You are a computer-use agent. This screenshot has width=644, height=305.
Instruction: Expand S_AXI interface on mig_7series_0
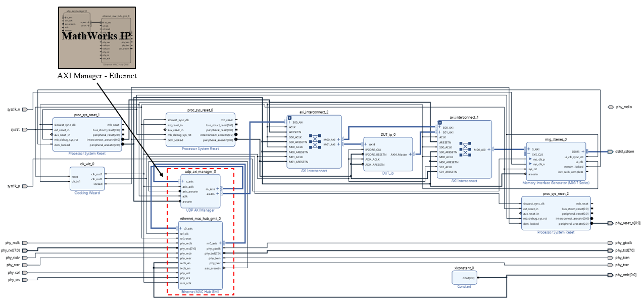coord(529,149)
